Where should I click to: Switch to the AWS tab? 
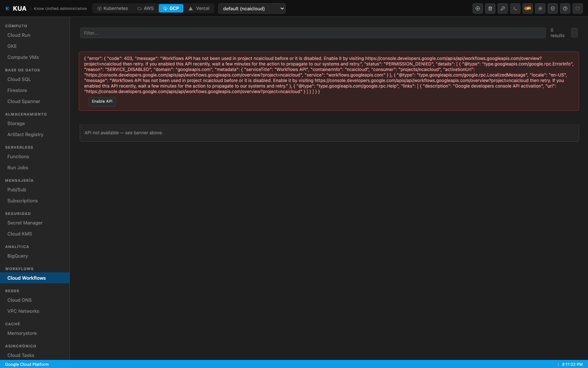pos(146,8)
